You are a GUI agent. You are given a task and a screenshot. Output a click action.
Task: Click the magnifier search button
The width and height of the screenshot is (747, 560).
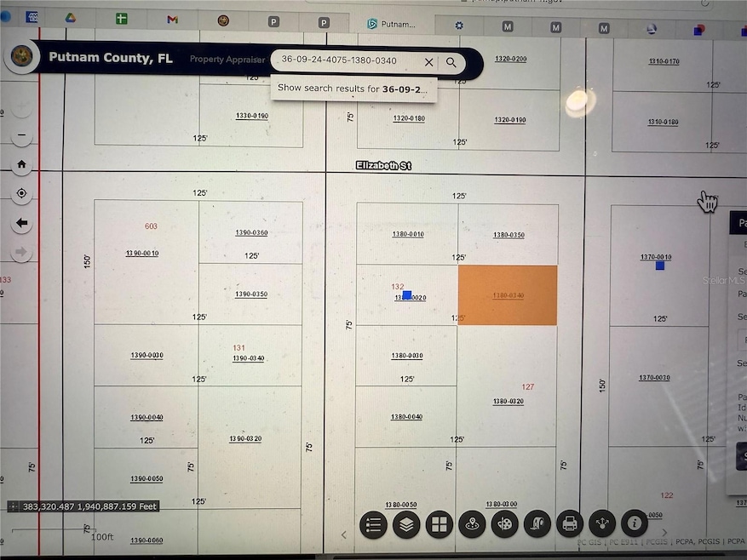[451, 62]
